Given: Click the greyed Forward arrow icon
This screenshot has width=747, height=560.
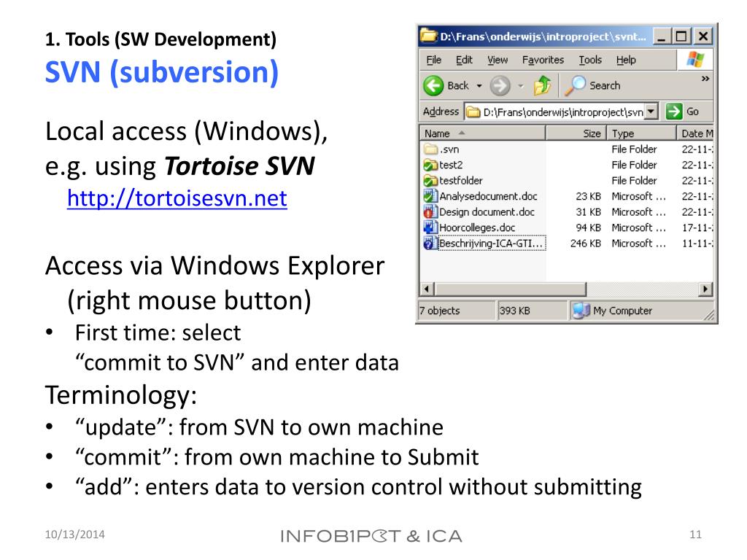Looking at the screenshot, I should (x=500, y=86).
